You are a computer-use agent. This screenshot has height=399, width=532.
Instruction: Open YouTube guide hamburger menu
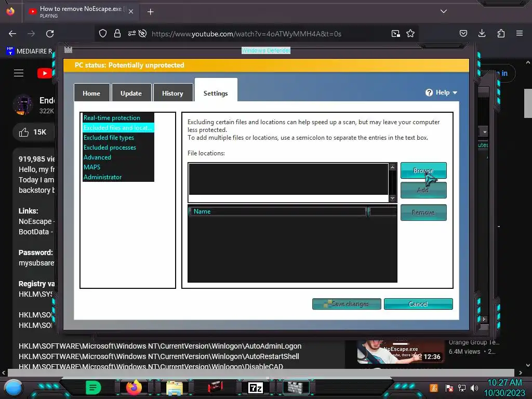19,73
